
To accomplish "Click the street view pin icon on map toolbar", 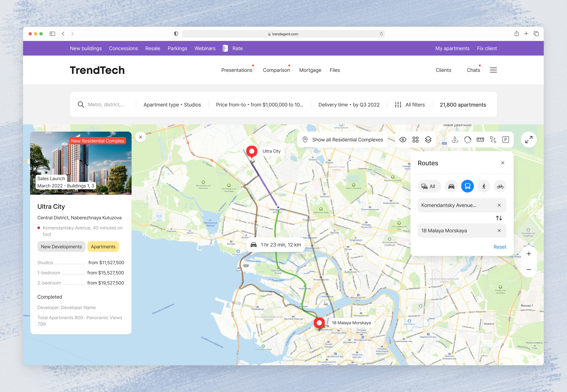I will click(455, 140).
